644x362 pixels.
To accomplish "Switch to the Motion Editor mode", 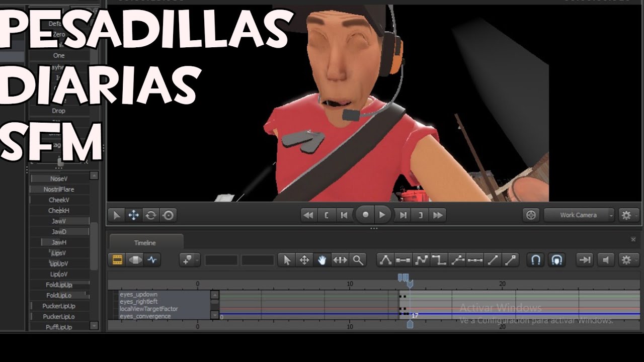I will [x=135, y=260].
